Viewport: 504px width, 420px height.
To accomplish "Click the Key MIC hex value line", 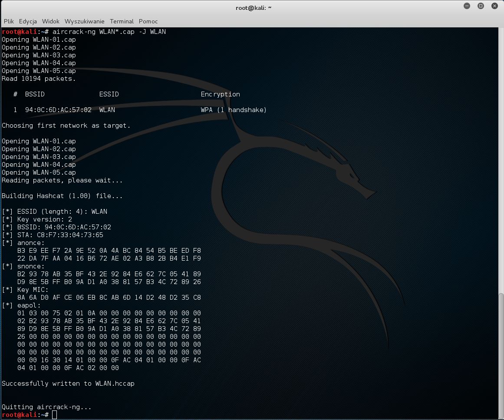I will coord(109,298).
